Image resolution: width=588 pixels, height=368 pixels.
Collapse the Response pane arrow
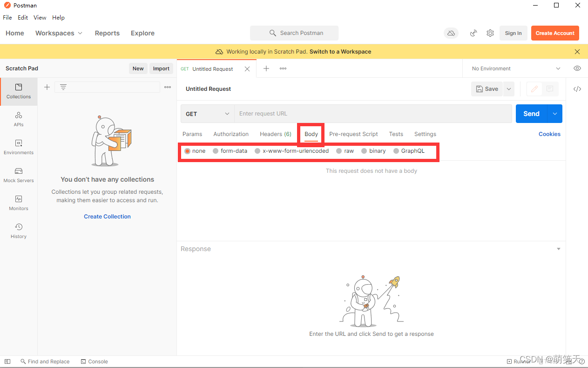click(x=559, y=249)
